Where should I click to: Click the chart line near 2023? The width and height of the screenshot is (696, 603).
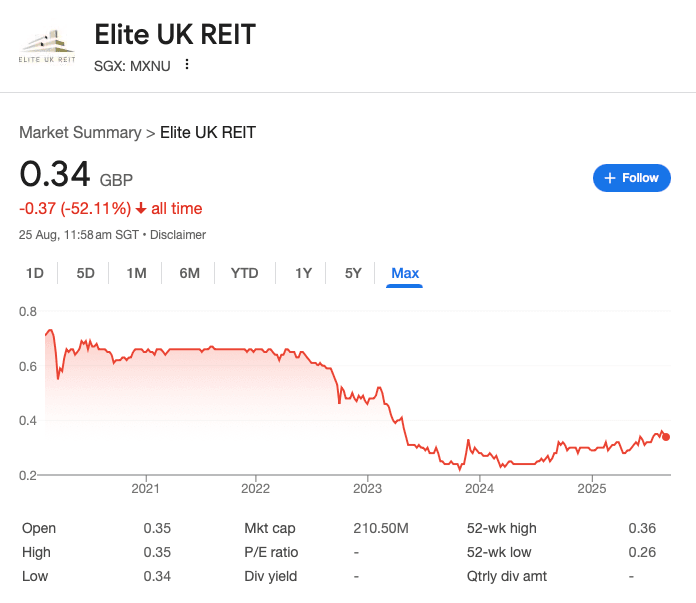click(368, 396)
